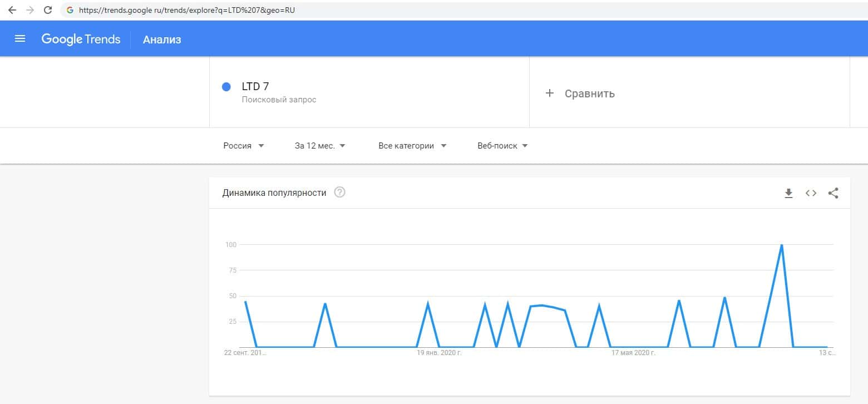Reload the page with the refresh icon
This screenshot has width=868, height=404.
[48, 10]
